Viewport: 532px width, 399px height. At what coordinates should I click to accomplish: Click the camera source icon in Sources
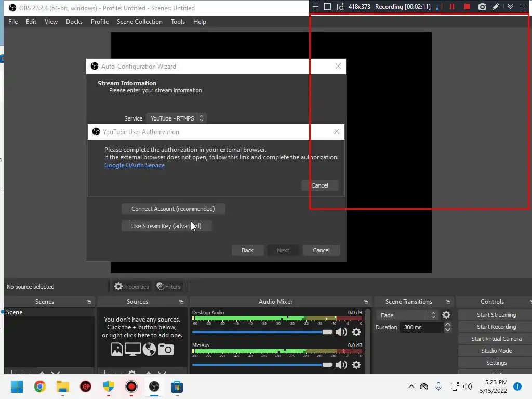click(166, 350)
